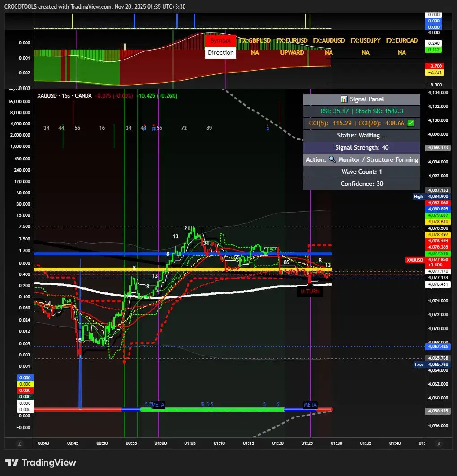
Task: Click the Signal Panel title row
Action: (x=362, y=99)
